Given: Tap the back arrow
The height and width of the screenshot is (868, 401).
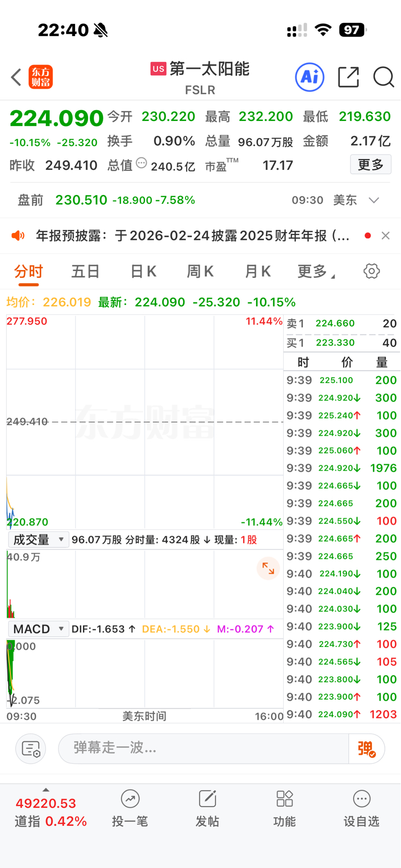Looking at the screenshot, I should tap(16, 77).
